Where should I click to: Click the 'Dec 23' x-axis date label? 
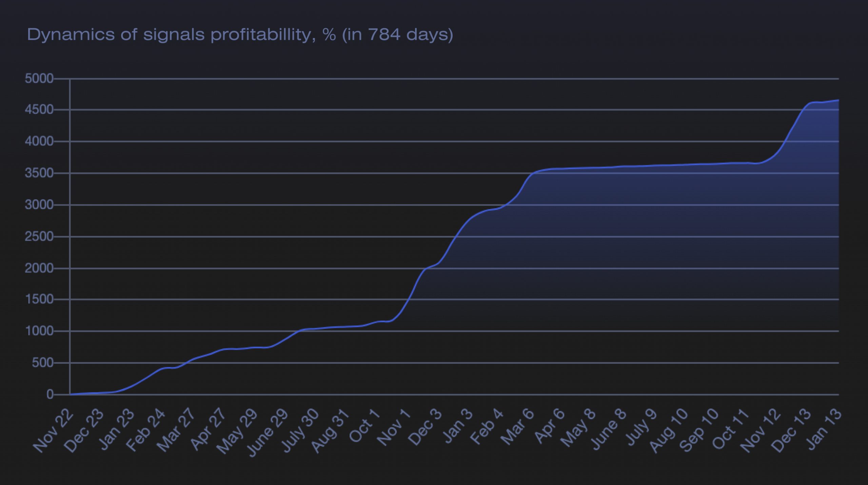point(84,431)
